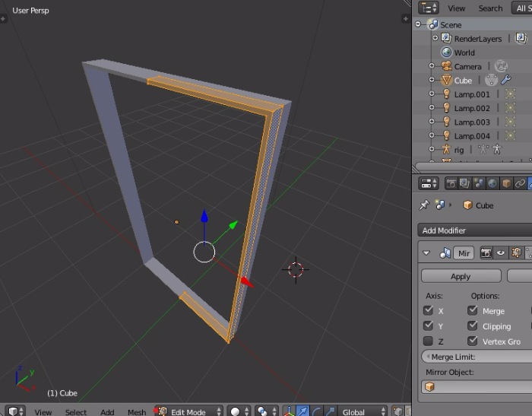The width and height of the screenshot is (532, 416).
Task: Open the Render properties tab (camera icon)
Action: pos(451,184)
